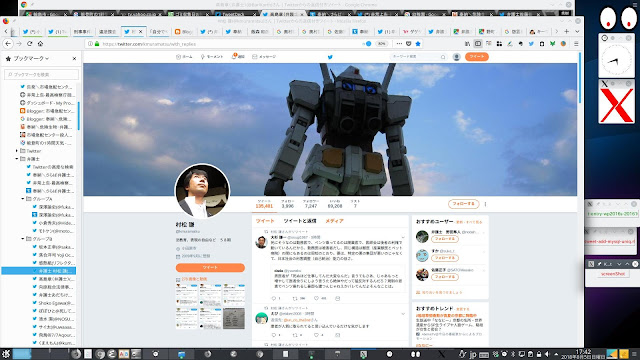Click the blue Twitter bird extension icon in toolbar
The width and height of the screenshot is (640, 360).
[x=531, y=44]
